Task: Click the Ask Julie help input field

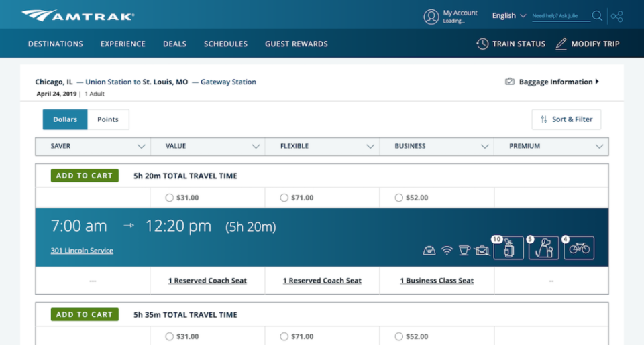Action: point(560,16)
